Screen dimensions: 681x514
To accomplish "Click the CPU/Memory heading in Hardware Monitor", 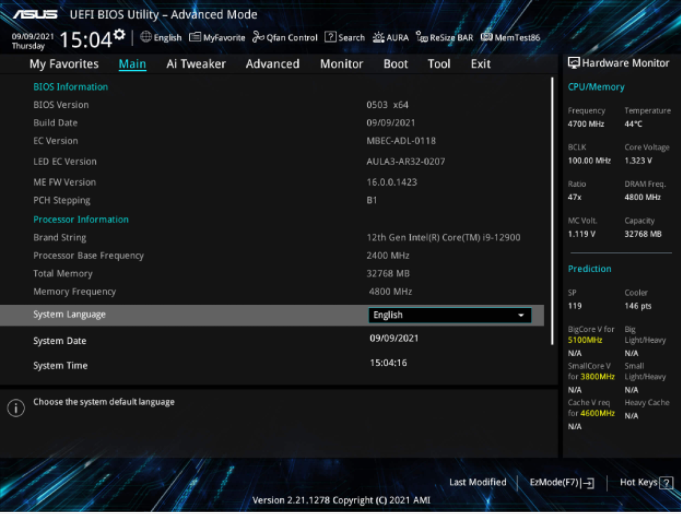I will click(596, 87).
